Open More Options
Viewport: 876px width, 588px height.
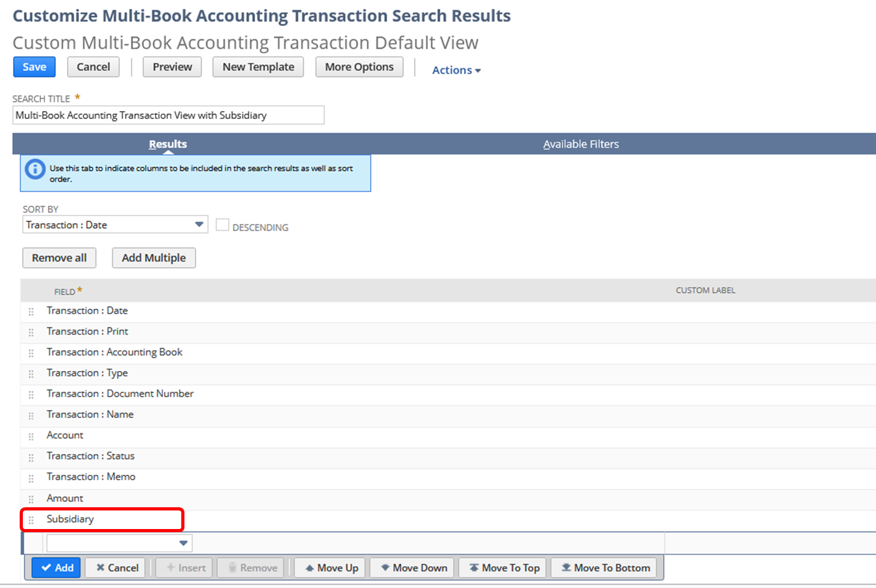click(359, 67)
